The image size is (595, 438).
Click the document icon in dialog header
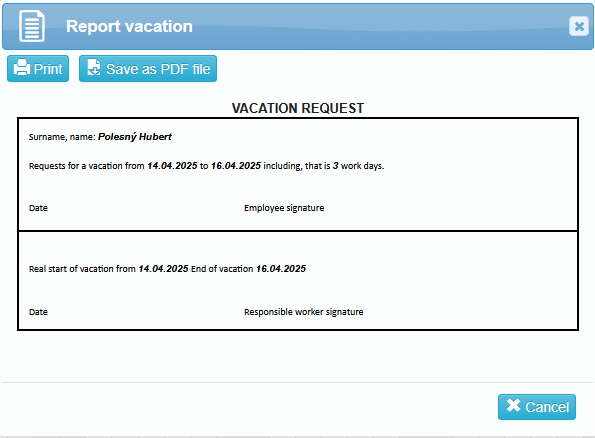pos(32,26)
